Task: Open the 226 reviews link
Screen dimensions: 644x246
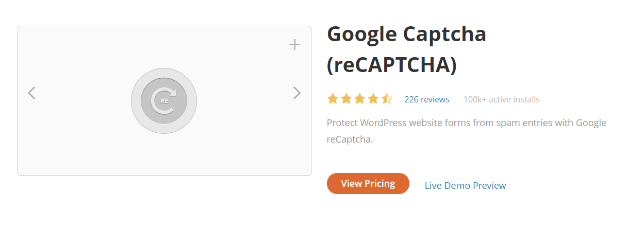Action: point(426,99)
